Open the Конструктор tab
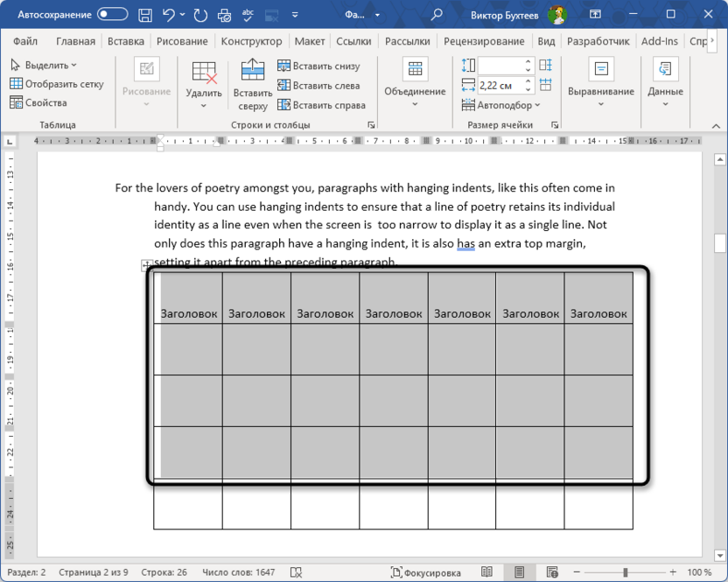728x582 pixels. 251,41
